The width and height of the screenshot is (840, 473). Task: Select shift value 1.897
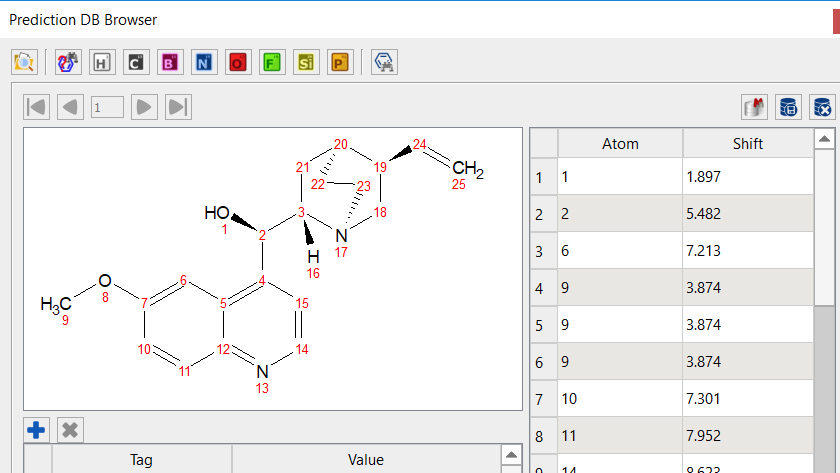[x=748, y=177]
